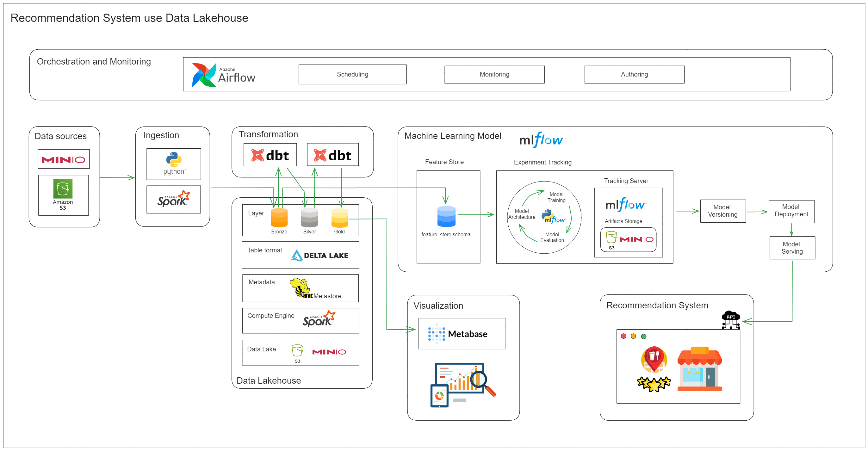The width and height of the screenshot is (868, 451).
Task: Click the Metabase logo box
Action: click(x=462, y=333)
